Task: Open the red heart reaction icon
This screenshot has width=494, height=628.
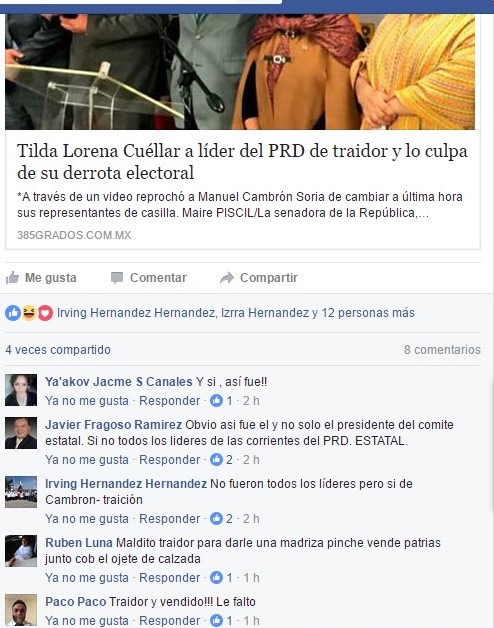Action: point(45,313)
